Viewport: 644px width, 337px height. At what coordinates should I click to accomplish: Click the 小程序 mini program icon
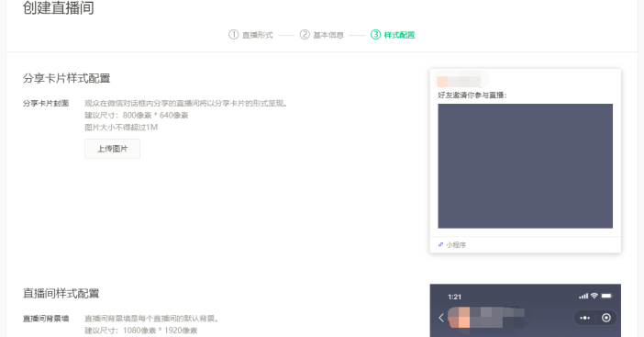440,244
